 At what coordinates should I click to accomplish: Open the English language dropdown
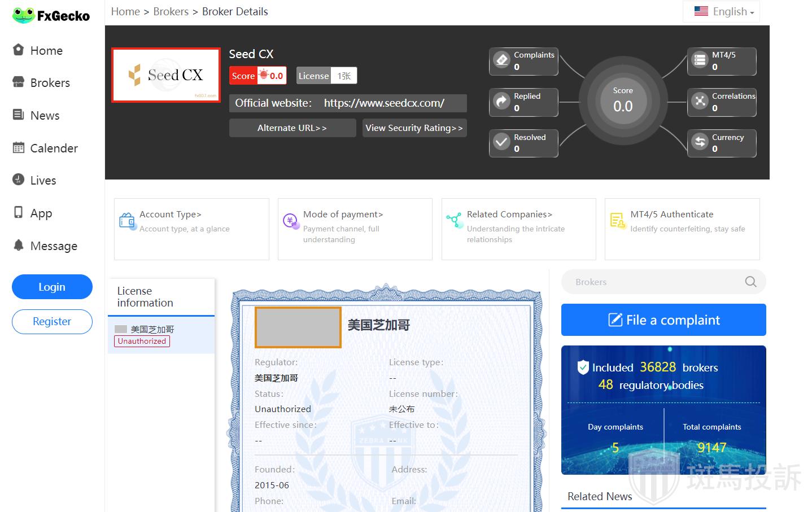click(724, 11)
